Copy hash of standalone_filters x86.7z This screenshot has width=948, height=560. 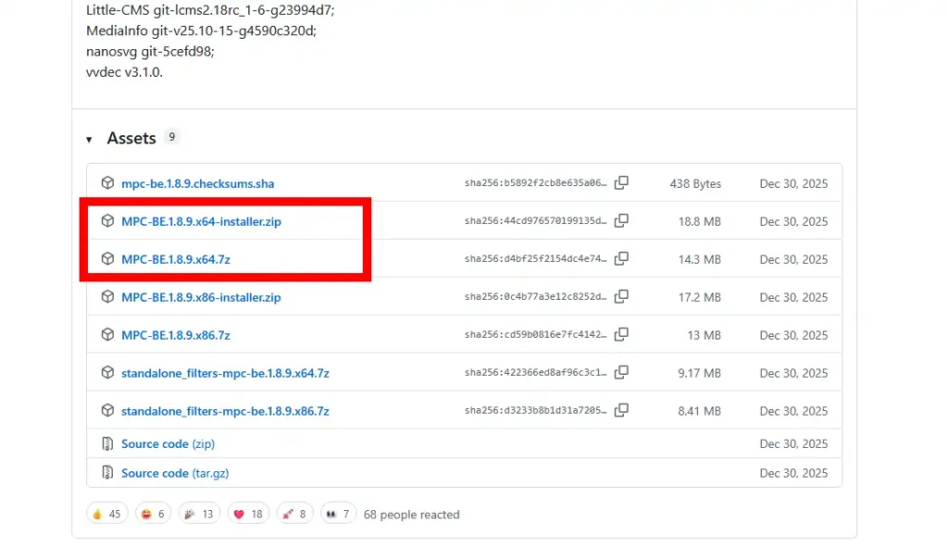tap(621, 411)
